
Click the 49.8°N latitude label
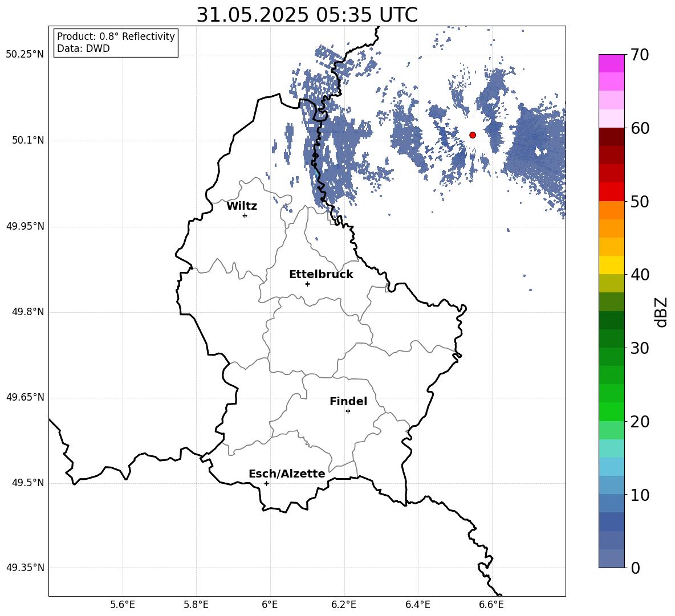click(x=28, y=312)
